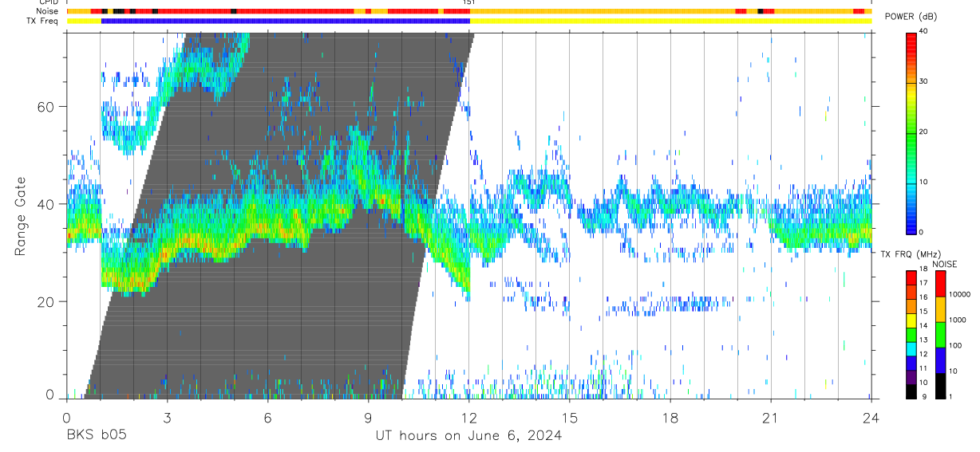Pick the 1 label on the noise scale
Image resolution: width=980 pixels, height=452 pixels.
pos(951,397)
